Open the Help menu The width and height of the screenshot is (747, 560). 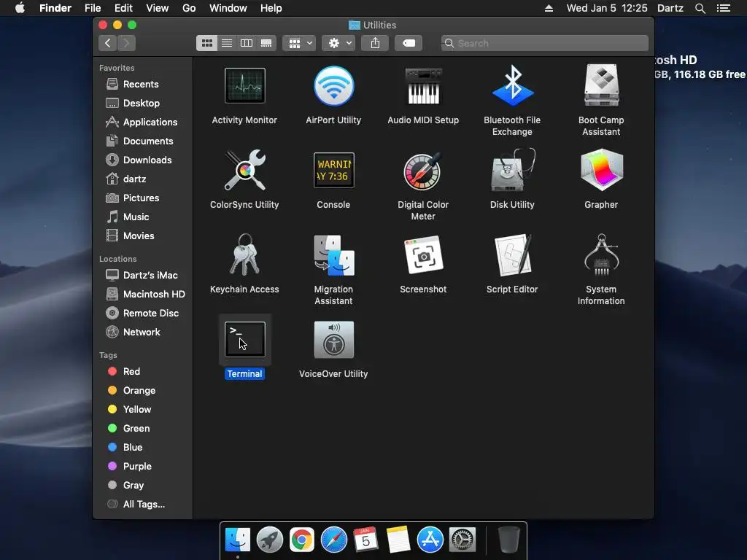pyautogui.click(x=271, y=8)
